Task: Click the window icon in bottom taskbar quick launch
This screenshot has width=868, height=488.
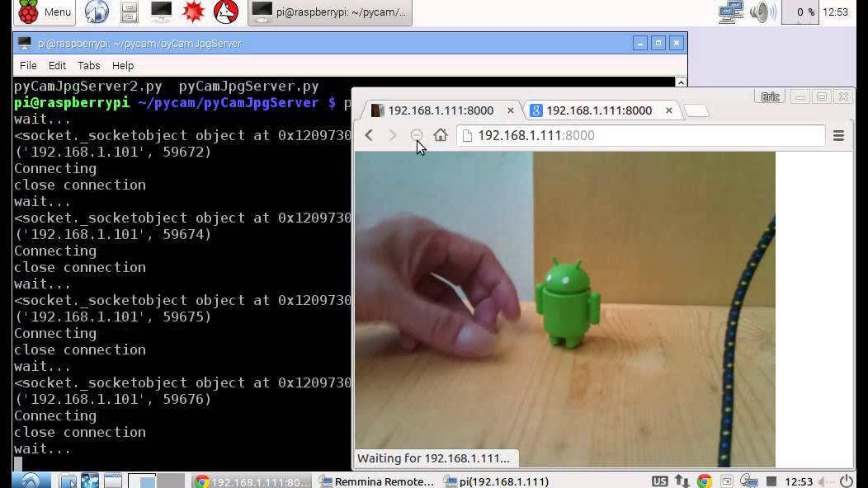Action: click(x=112, y=481)
